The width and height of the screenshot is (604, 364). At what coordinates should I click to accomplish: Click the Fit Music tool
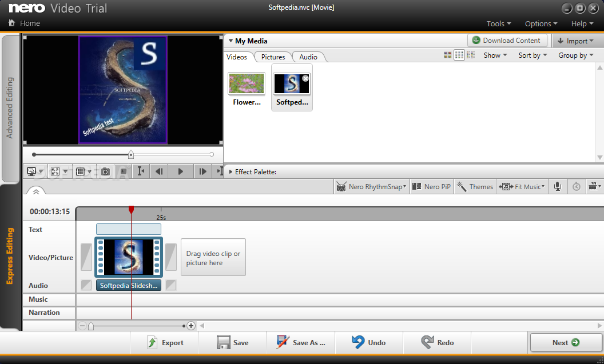click(x=522, y=187)
